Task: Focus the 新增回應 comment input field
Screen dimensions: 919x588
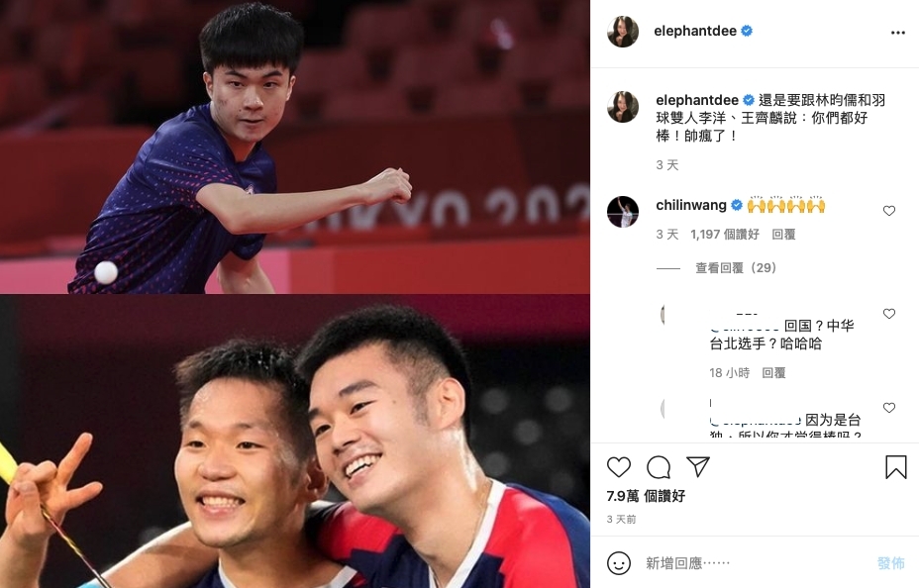Action: click(756, 563)
